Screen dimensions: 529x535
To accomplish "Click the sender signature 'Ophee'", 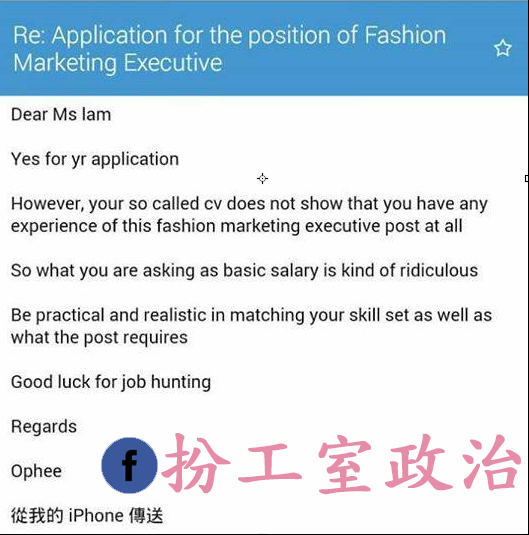I will point(37,471).
